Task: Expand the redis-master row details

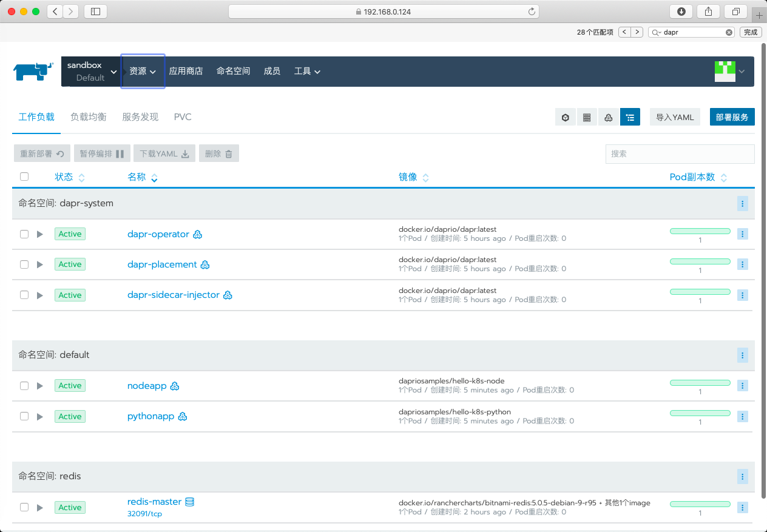Action: (x=40, y=507)
